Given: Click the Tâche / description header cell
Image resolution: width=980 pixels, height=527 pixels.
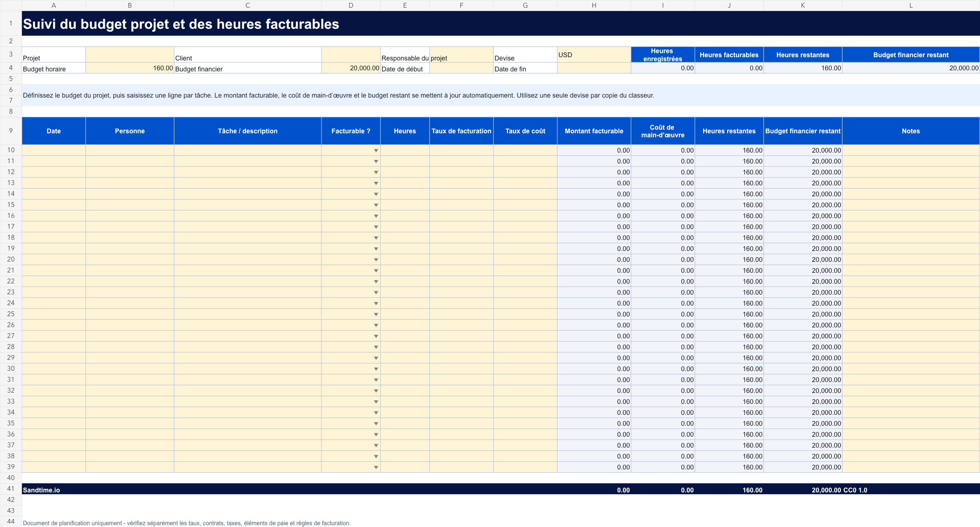Looking at the screenshot, I should [248, 131].
